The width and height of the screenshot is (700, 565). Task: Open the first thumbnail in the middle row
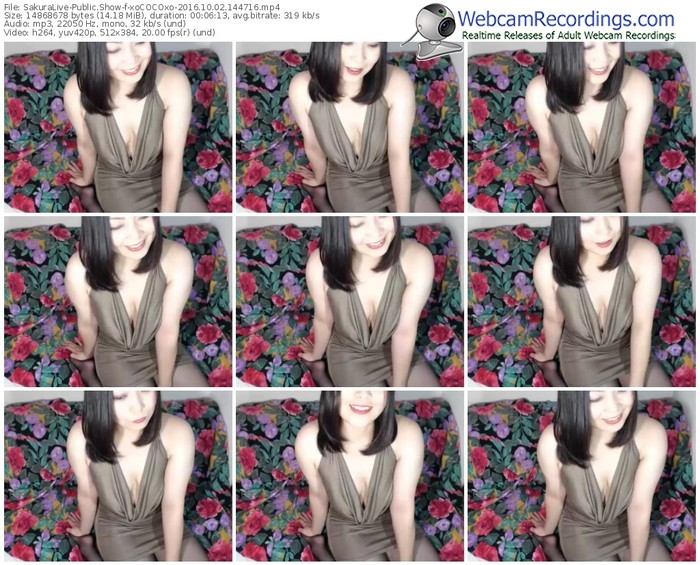[x=118, y=302]
